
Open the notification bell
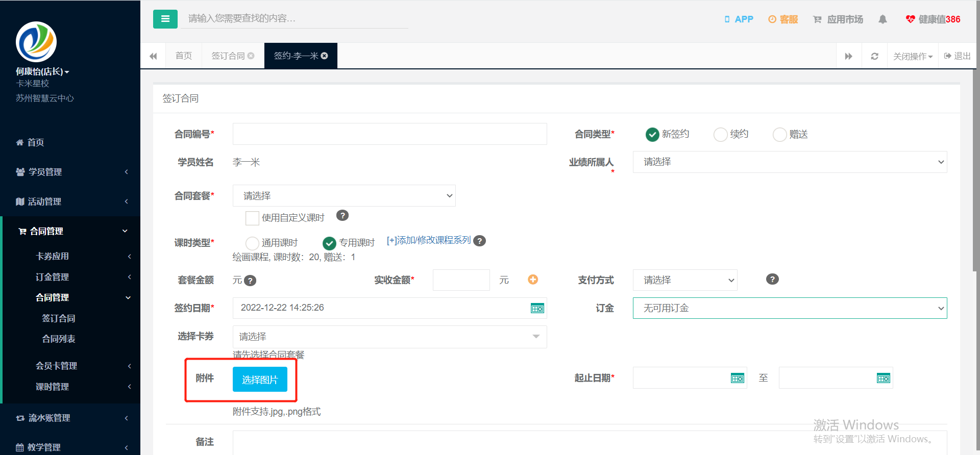(x=883, y=19)
